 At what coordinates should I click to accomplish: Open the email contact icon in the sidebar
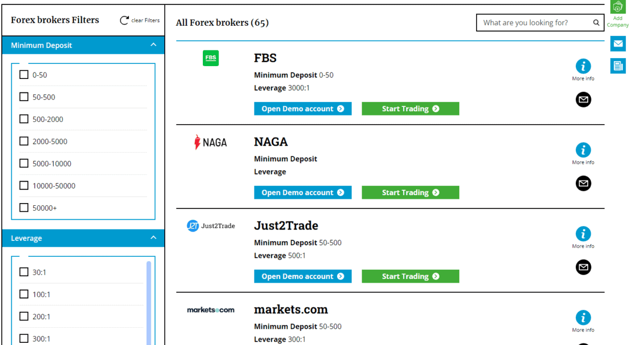618,44
